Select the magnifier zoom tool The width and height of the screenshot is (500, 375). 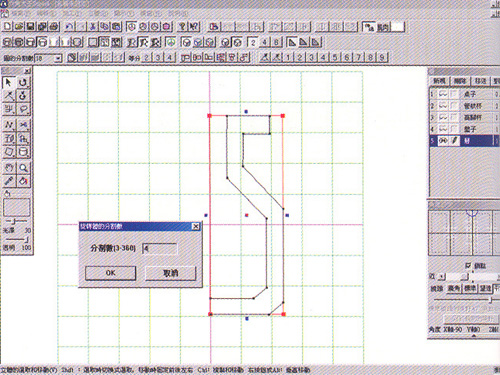tap(23, 168)
